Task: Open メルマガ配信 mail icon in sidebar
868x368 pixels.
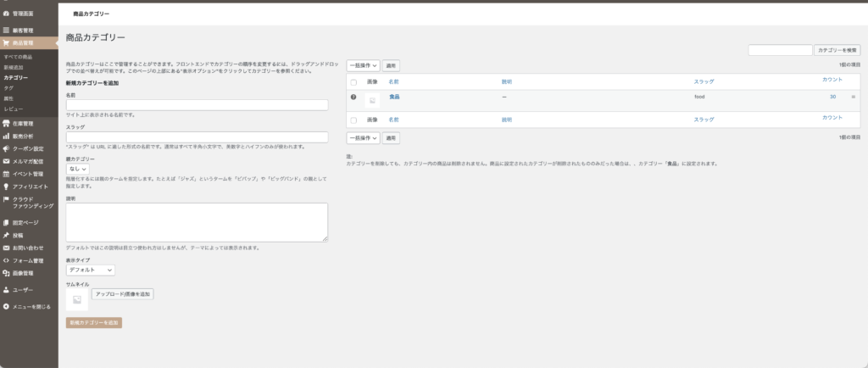Action: pos(6,161)
